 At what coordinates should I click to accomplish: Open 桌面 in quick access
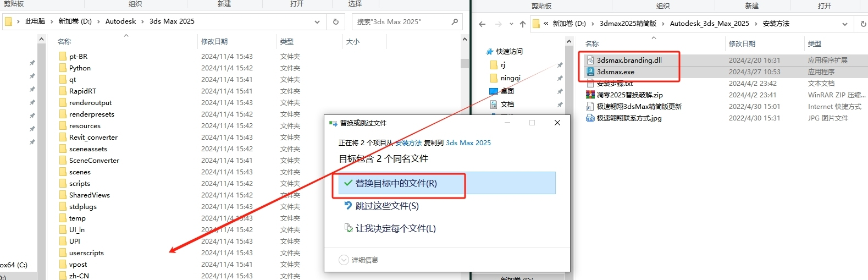pyautogui.click(x=507, y=91)
